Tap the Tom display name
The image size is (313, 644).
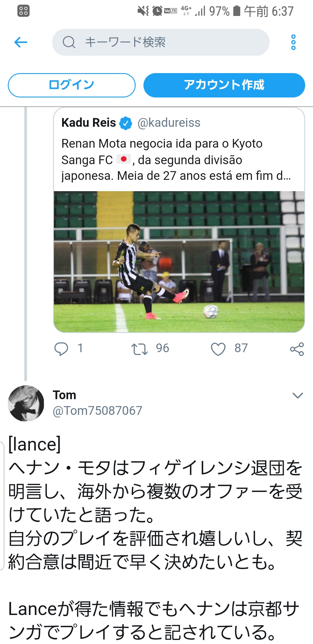tap(64, 395)
